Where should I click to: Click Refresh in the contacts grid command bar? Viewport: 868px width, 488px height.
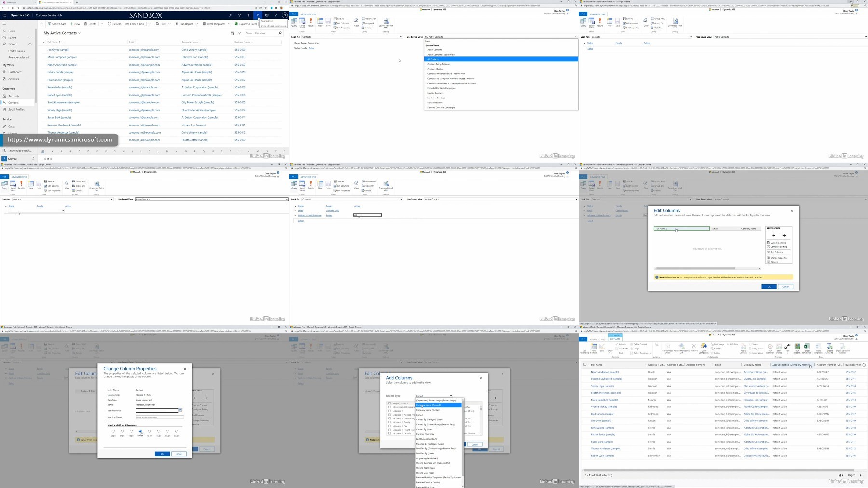[115, 24]
